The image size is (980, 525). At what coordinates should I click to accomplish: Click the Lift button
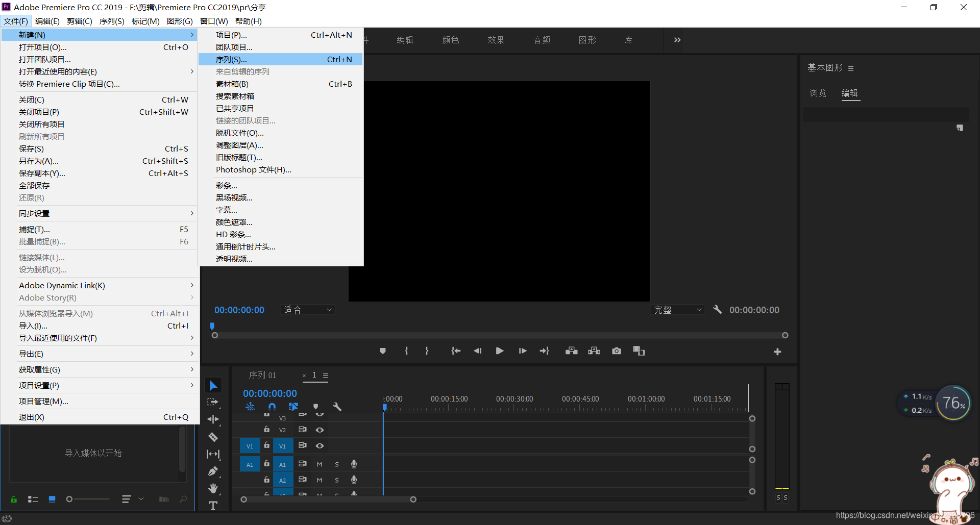point(572,351)
